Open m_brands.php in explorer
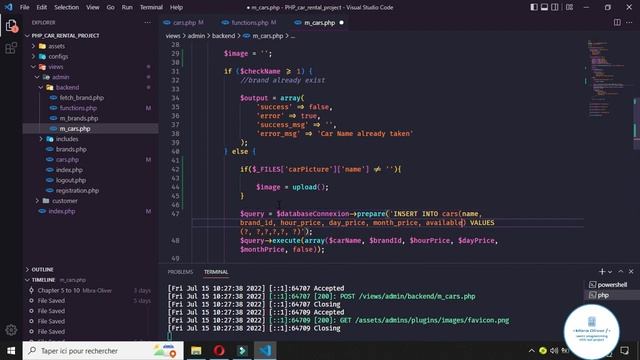 (79, 118)
